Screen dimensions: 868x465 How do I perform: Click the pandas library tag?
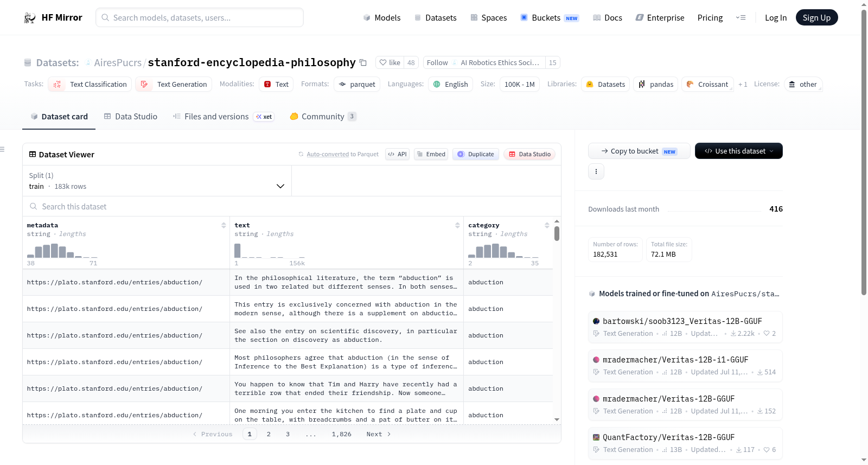(x=655, y=84)
